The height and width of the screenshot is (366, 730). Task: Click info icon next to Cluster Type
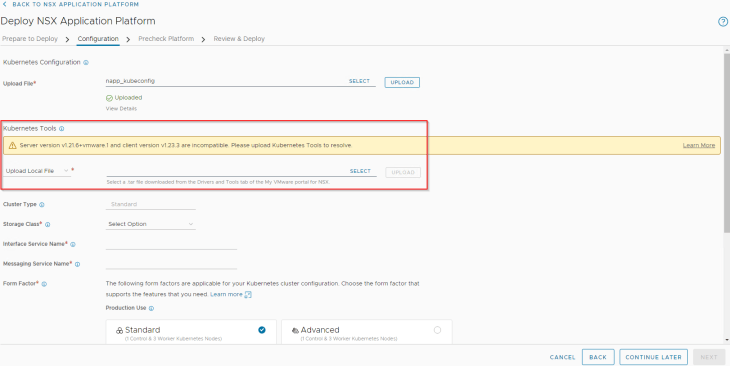click(x=42, y=204)
